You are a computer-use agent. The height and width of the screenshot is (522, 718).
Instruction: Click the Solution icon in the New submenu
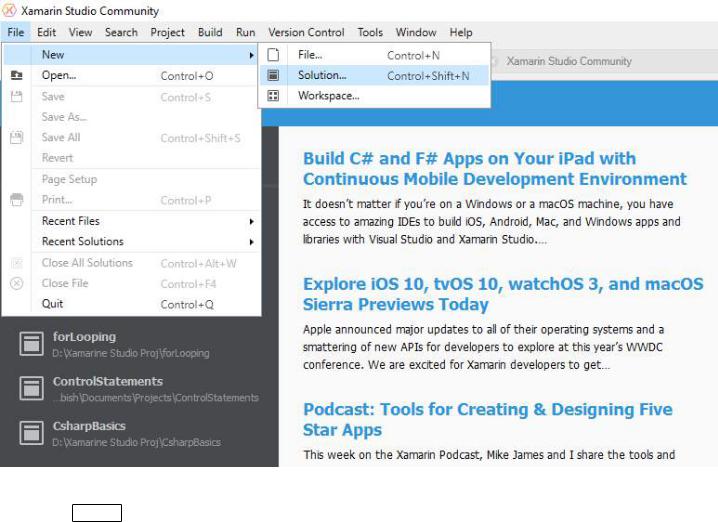coord(273,75)
